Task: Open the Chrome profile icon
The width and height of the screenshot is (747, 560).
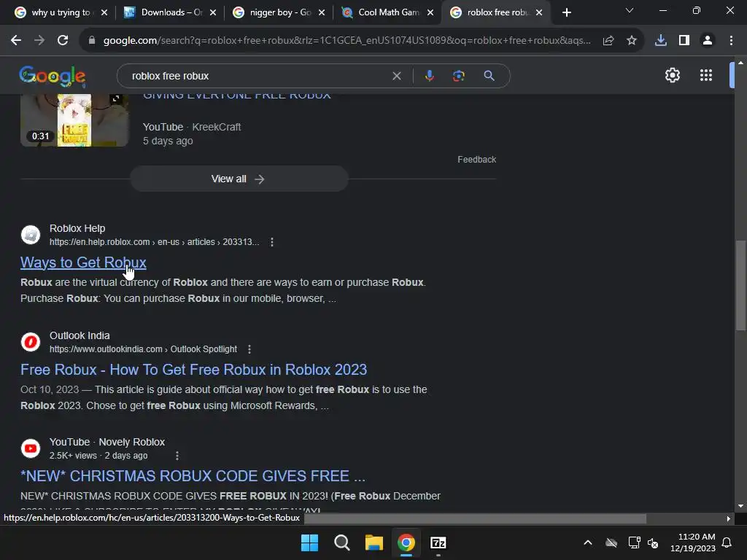Action: [708, 41]
